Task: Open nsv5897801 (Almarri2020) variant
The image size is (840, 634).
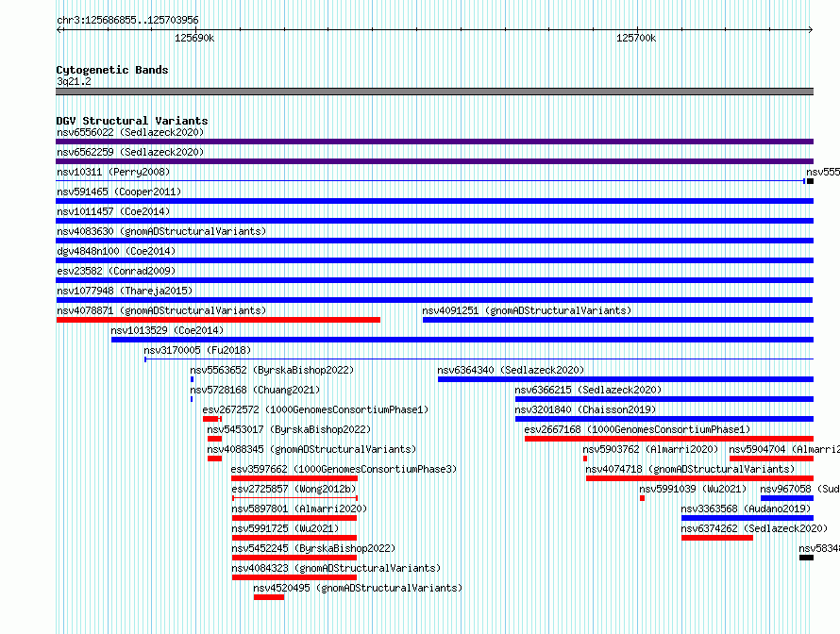Action: (299, 509)
